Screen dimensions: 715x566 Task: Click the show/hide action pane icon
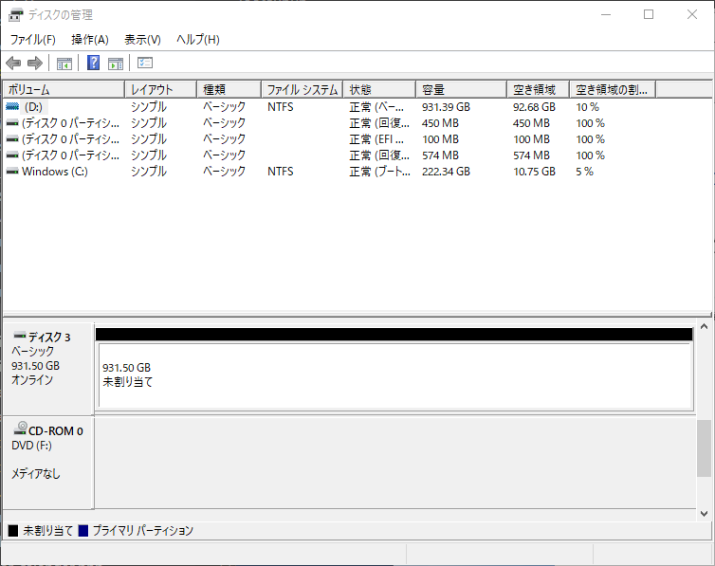[115, 63]
